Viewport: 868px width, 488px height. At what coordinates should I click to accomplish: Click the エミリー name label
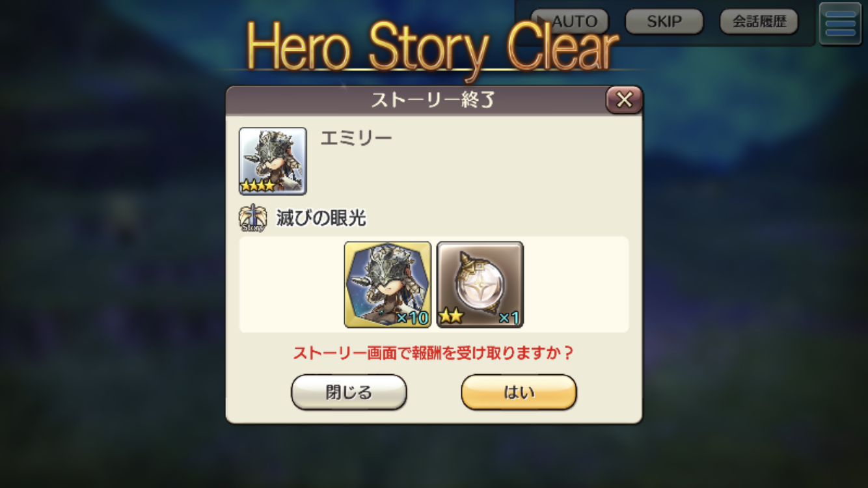pos(356,138)
